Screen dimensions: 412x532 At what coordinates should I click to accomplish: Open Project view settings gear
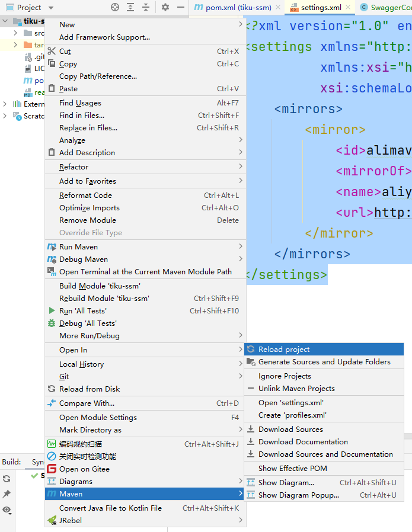pyautogui.click(x=165, y=7)
